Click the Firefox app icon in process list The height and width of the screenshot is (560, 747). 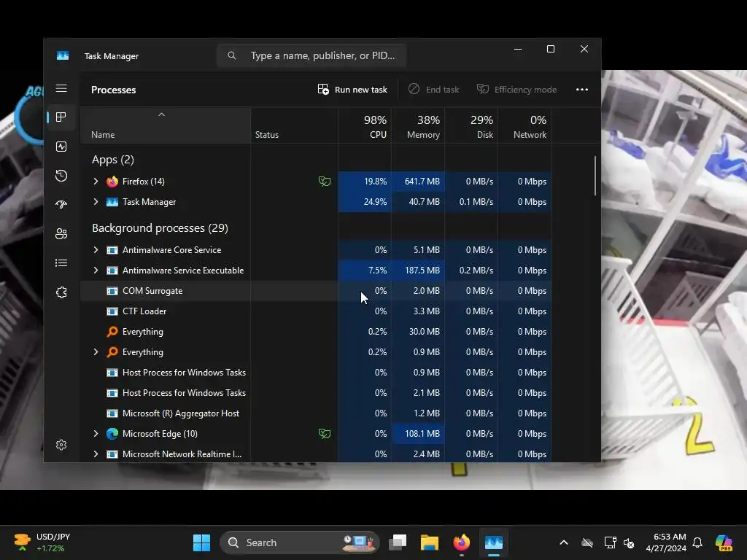point(112,182)
